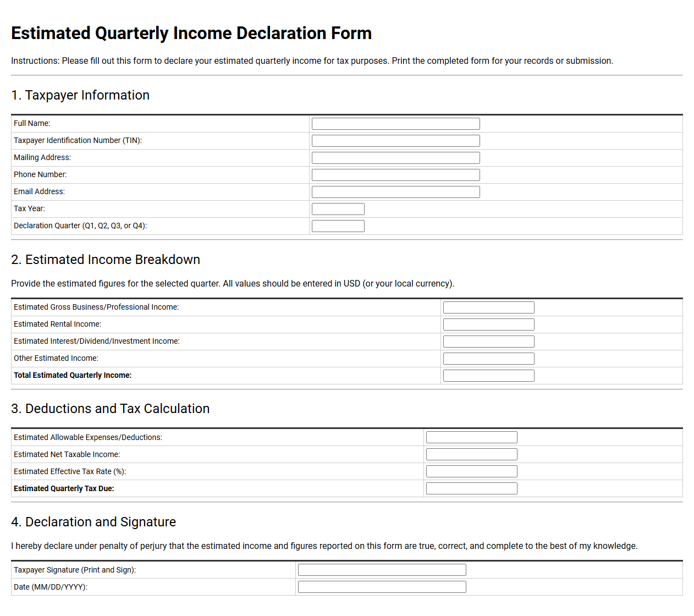
Task: Select 'Estimated Effective Tax Rate (%):' label
Action: tap(70, 471)
